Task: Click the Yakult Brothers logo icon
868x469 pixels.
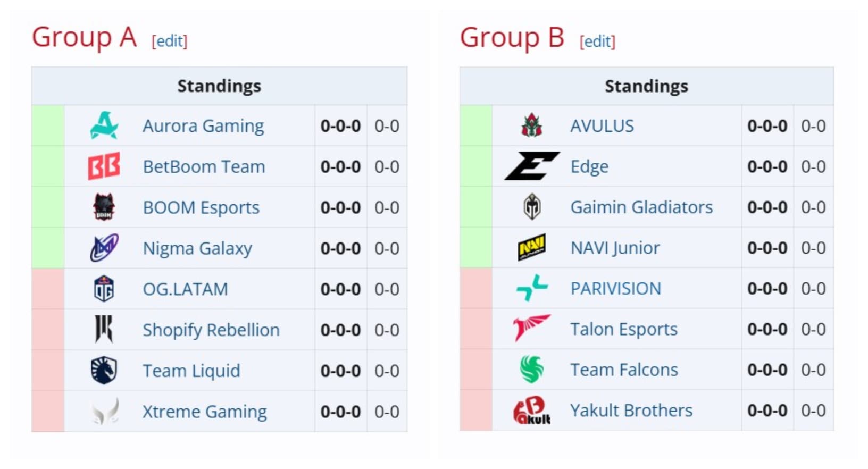Action: [531, 411]
